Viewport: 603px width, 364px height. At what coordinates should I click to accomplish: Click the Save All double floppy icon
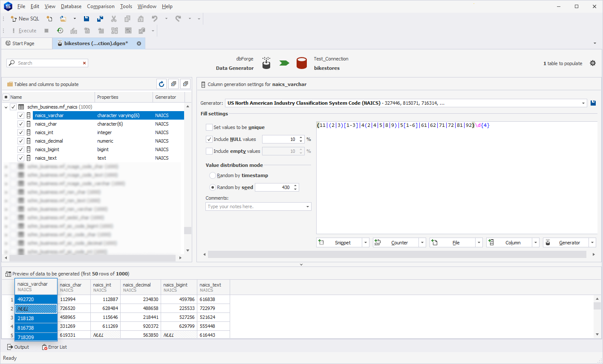click(x=100, y=19)
